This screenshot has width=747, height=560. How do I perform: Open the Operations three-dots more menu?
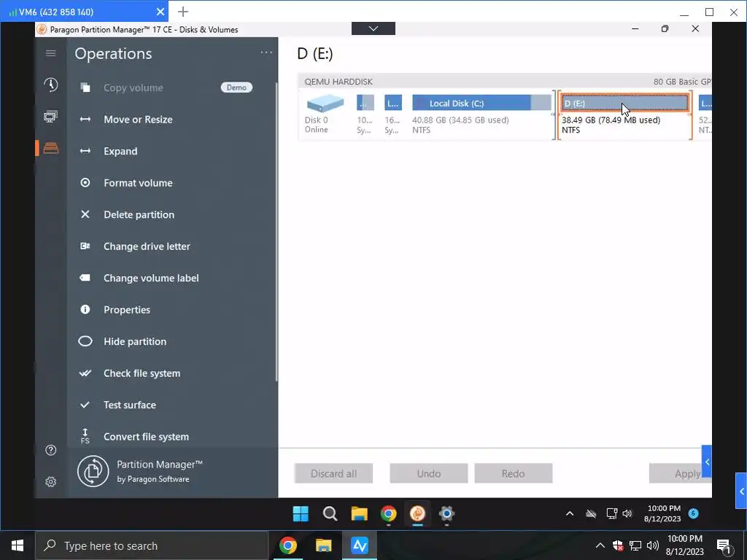tap(266, 52)
